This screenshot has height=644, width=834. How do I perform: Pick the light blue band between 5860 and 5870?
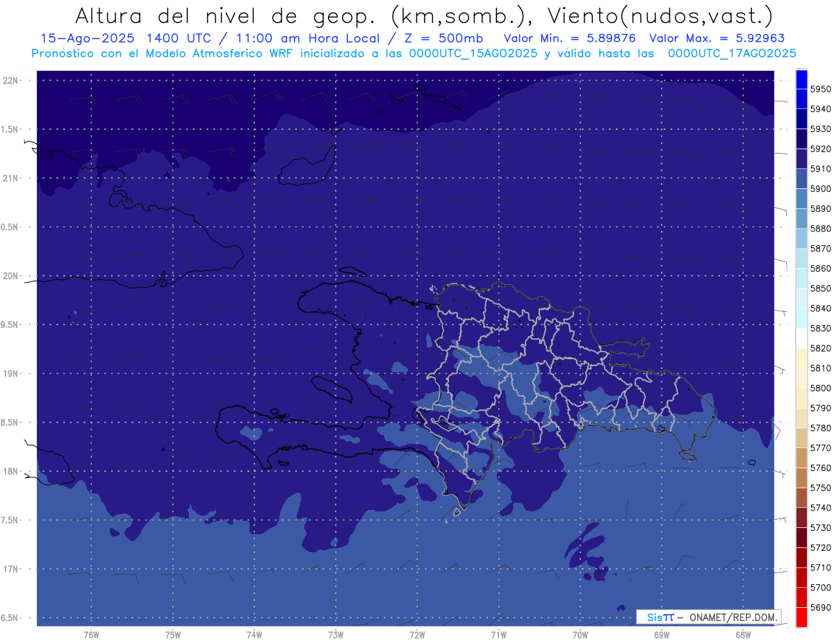801,258
